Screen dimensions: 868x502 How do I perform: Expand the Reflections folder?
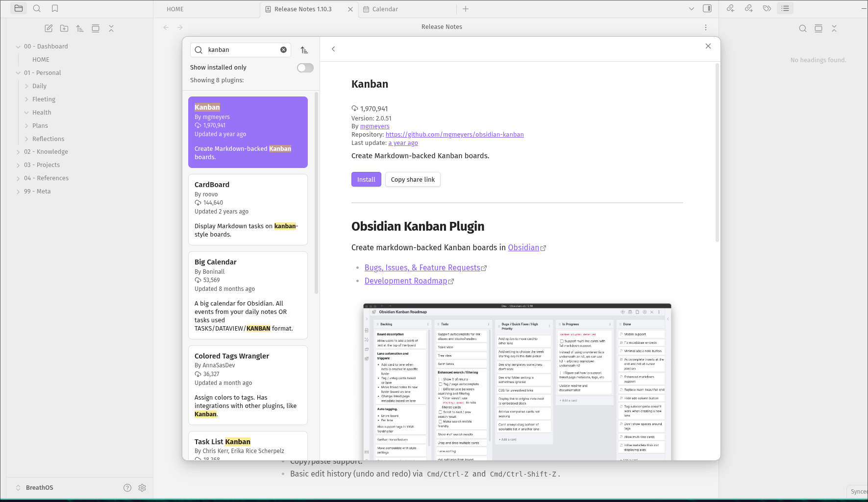click(x=26, y=139)
